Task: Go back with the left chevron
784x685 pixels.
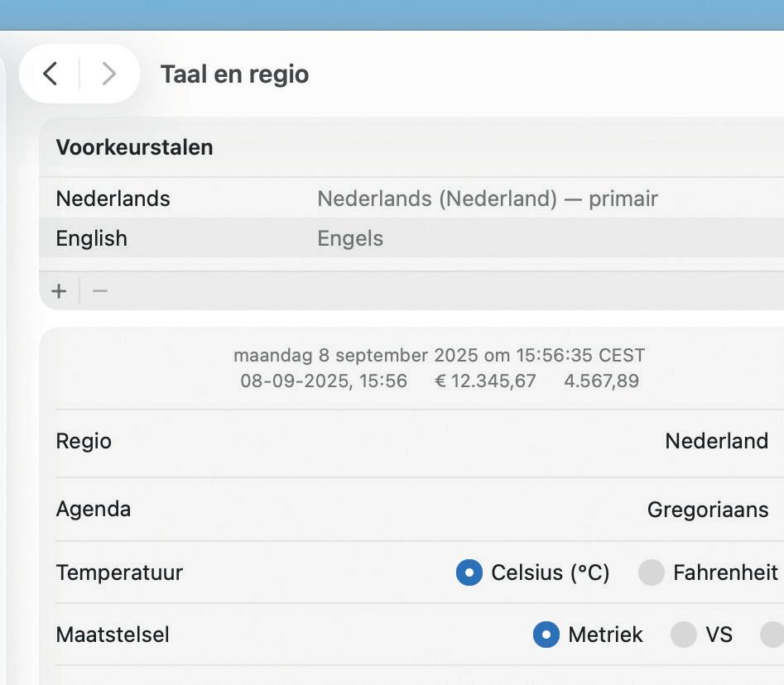Action: [51, 74]
